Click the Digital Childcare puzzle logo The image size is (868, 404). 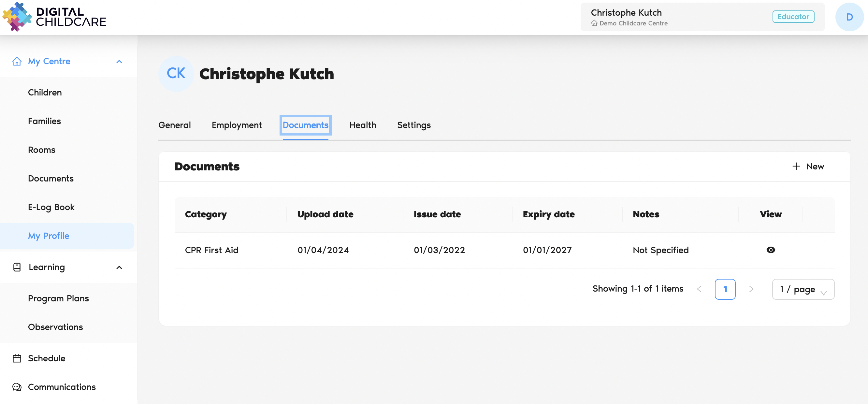tap(17, 17)
